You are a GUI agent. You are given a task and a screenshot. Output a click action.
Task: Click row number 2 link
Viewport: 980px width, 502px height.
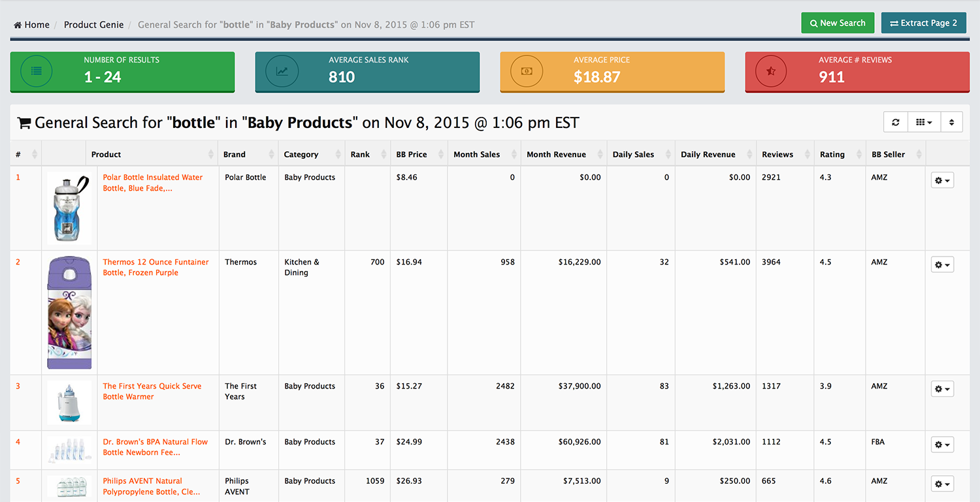(x=18, y=262)
